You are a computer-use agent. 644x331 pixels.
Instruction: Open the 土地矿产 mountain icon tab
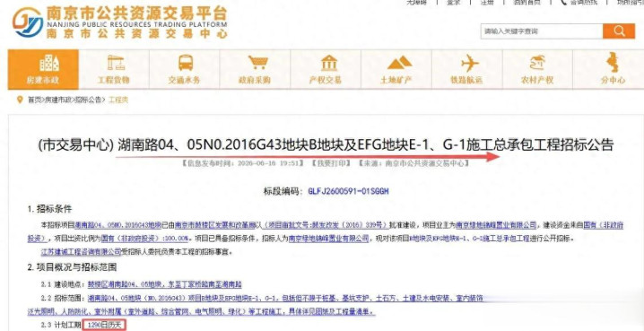pos(396,69)
